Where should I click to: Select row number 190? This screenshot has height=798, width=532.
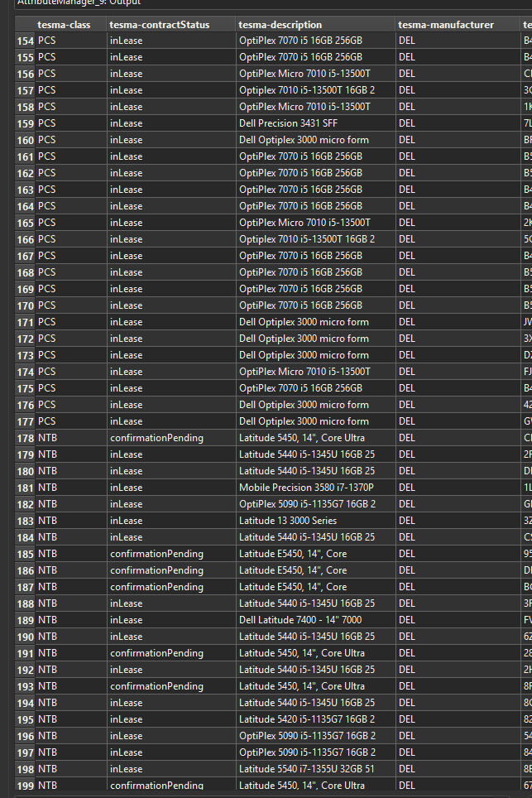(x=25, y=637)
